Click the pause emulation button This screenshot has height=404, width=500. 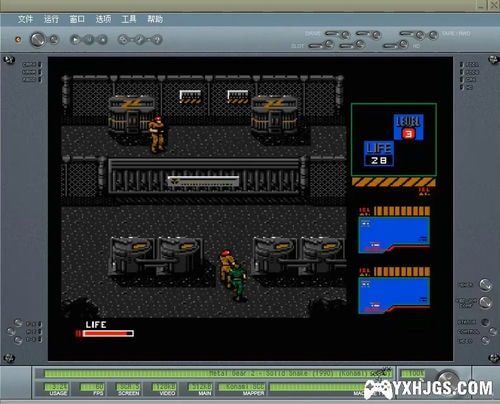(x=89, y=40)
